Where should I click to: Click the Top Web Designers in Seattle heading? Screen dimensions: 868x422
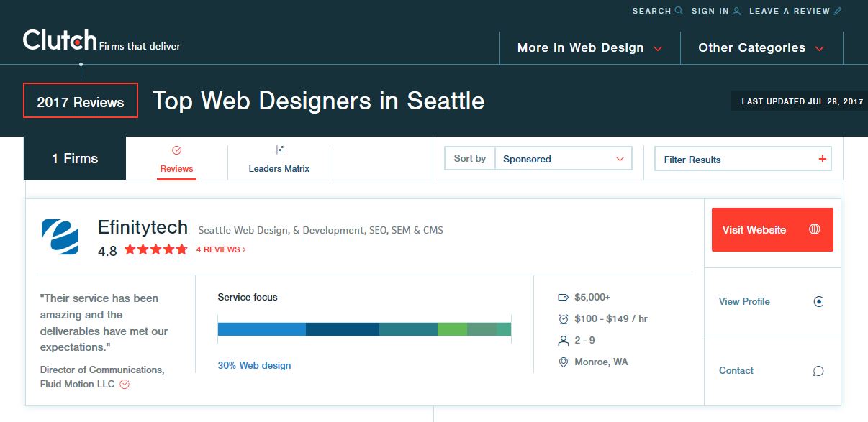pyautogui.click(x=318, y=101)
